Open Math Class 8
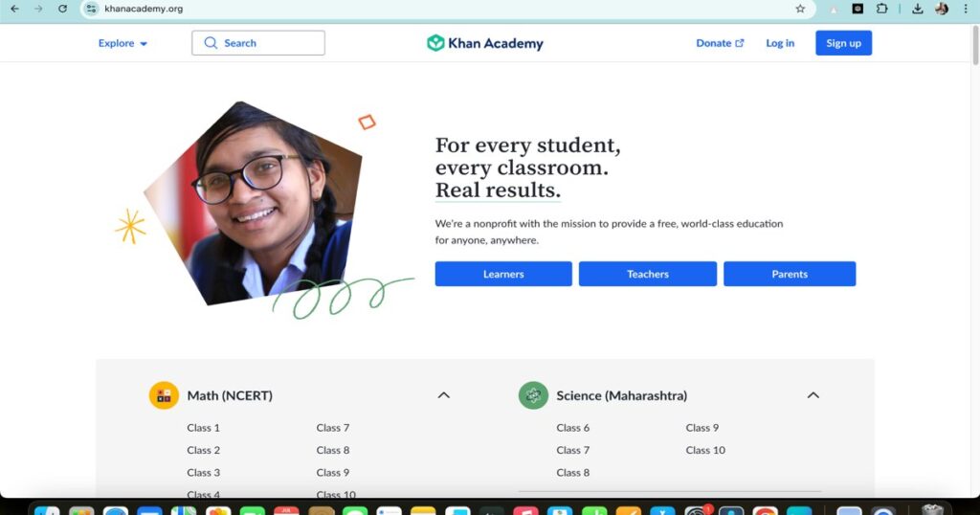 [x=332, y=450]
